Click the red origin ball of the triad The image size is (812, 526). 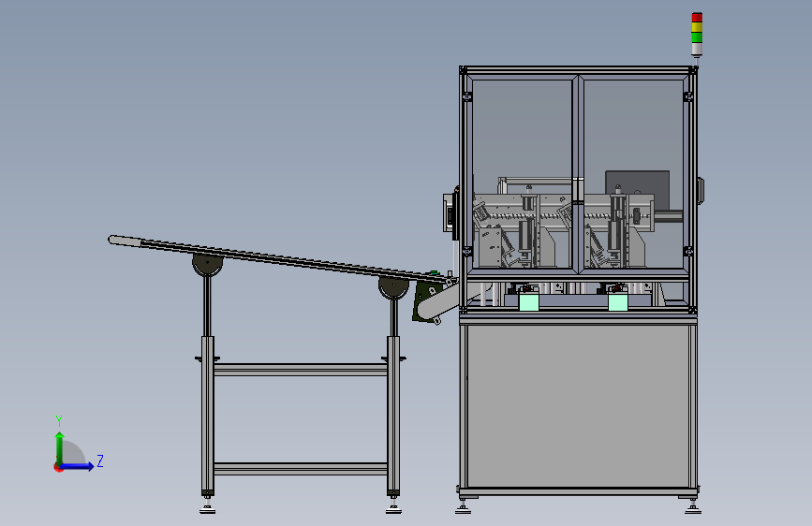pos(58,467)
